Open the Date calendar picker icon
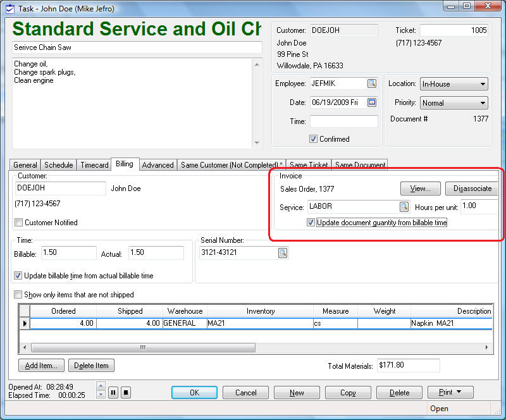The image size is (506, 420). coord(372,102)
